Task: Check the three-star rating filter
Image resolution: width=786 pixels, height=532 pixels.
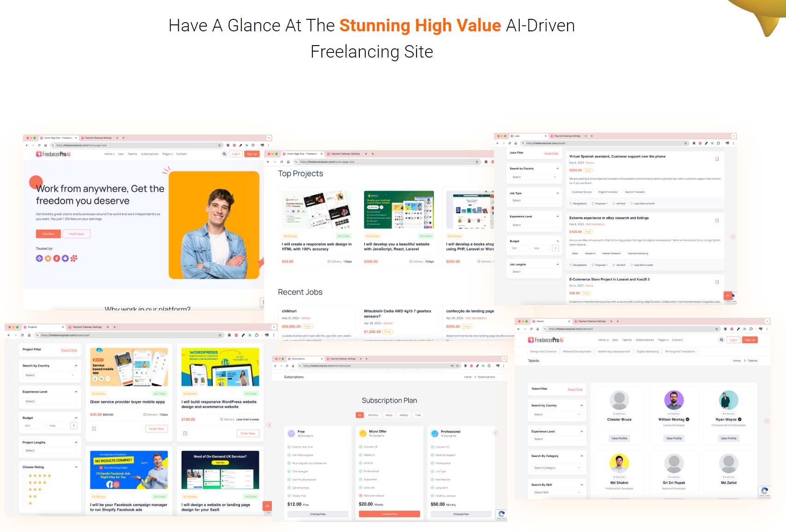Action: point(25,490)
